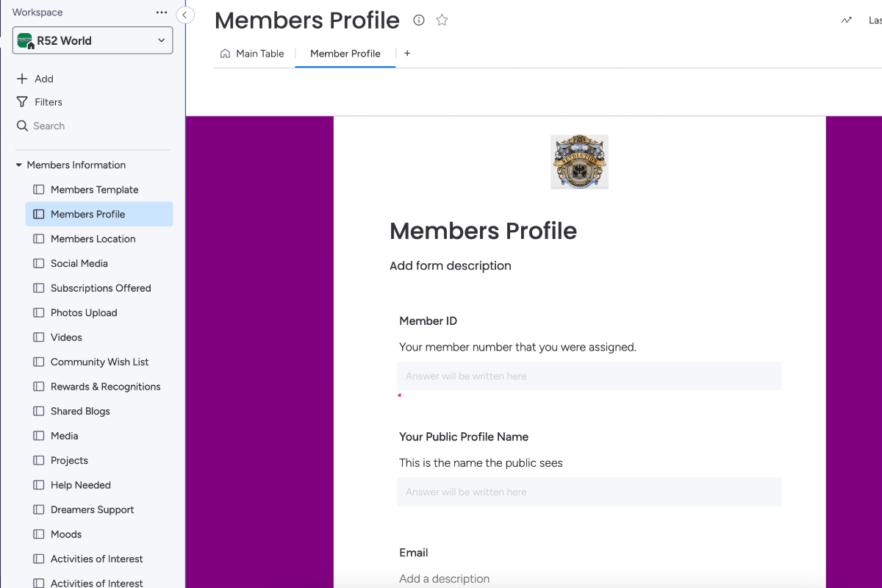This screenshot has width=882, height=588.
Task: Open the R52 World workspace dropdown
Action: click(x=93, y=40)
